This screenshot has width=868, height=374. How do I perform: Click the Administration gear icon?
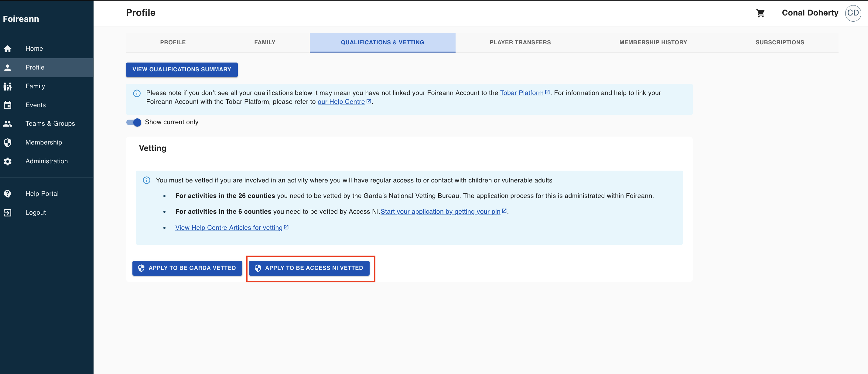[x=8, y=161]
